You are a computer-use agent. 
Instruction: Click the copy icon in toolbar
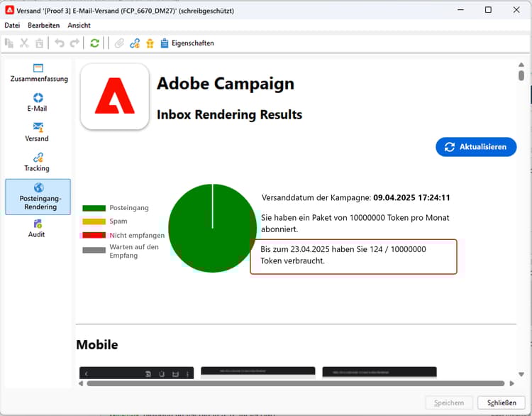pos(9,43)
